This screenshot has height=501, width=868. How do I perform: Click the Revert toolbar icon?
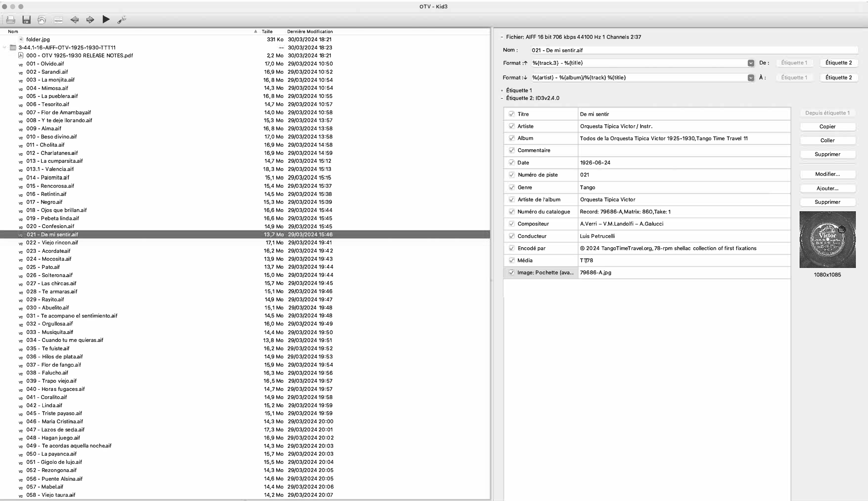coord(42,20)
